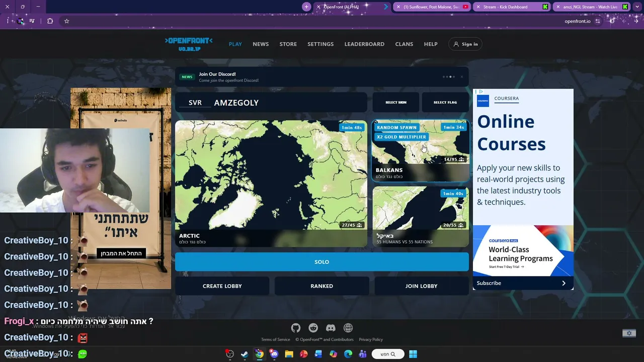The height and width of the screenshot is (362, 644).
Task: Click the Ranked button
Action: click(x=322, y=286)
